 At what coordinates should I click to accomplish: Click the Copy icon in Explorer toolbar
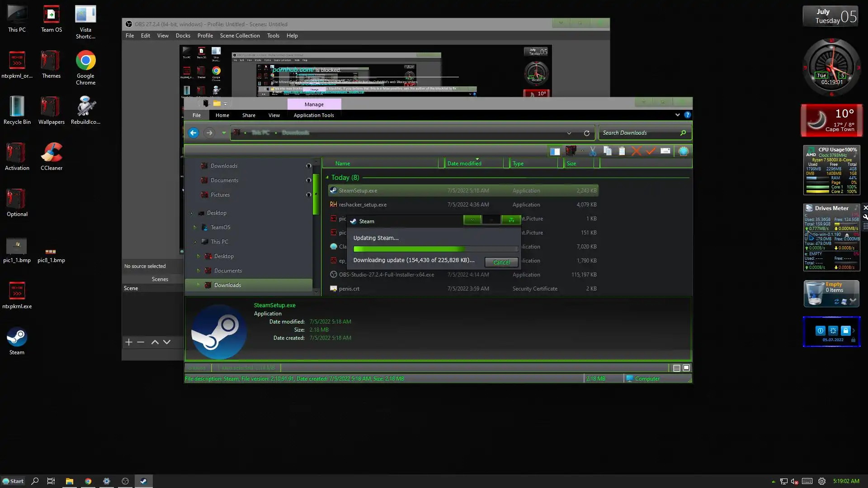point(607,151)
